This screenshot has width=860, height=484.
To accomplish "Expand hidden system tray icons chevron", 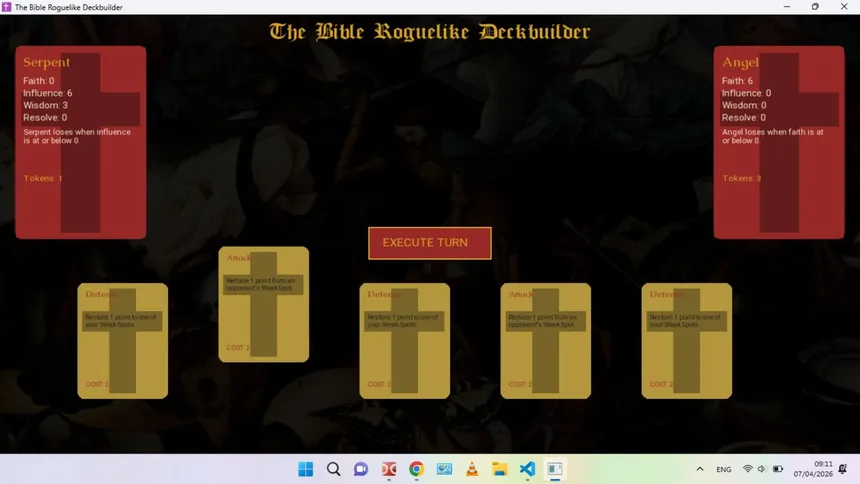I will 700,469.
